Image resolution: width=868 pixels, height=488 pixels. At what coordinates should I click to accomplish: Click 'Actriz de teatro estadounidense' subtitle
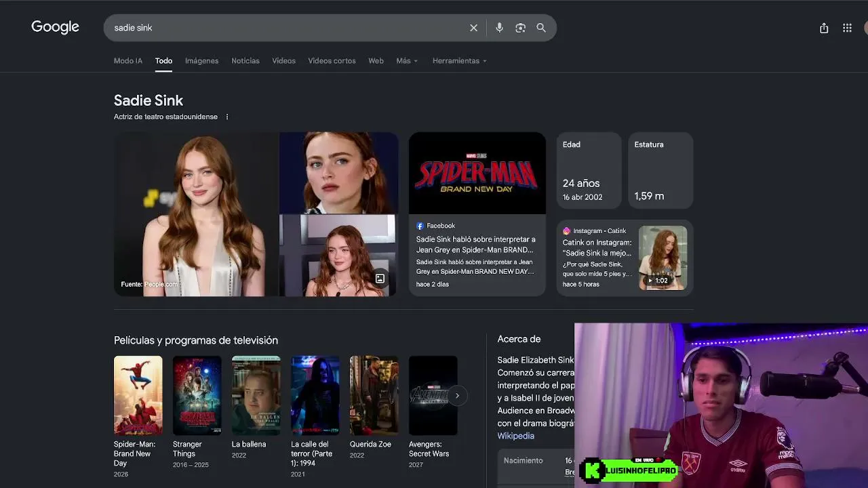tap(165, 117)
